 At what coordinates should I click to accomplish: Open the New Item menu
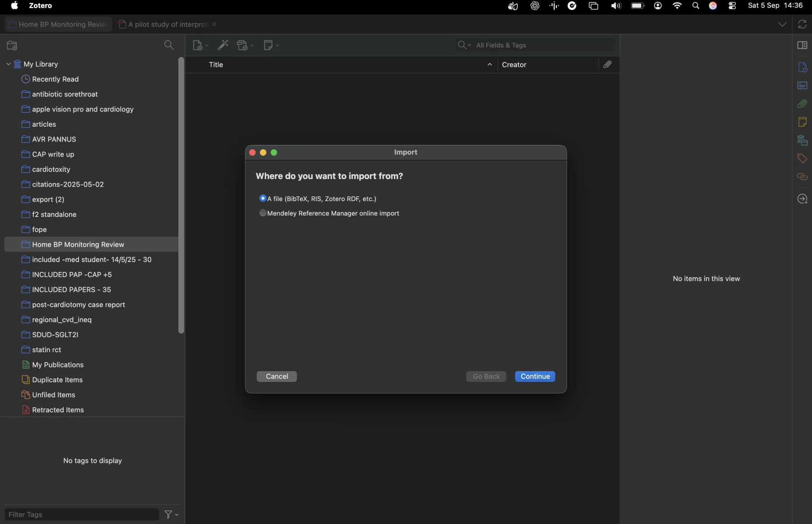click(x=200, y=46)
